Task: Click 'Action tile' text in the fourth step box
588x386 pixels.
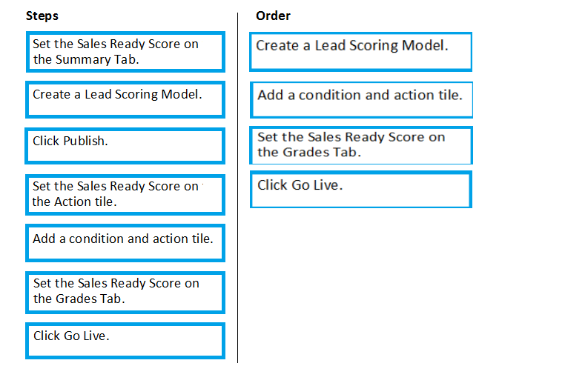Action: pyautogui.click(x=85, y=202)
